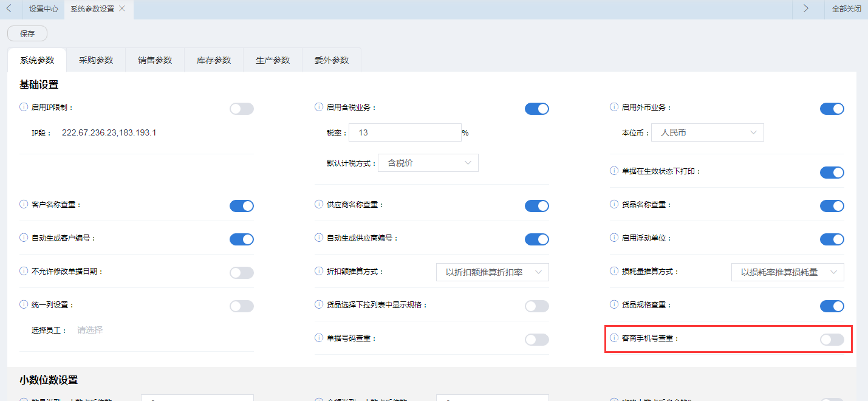Image resolution: width=868 pixels, height=401 pixels.
Task: Switch off 供应商名称查重
Action: click(537, 206)
